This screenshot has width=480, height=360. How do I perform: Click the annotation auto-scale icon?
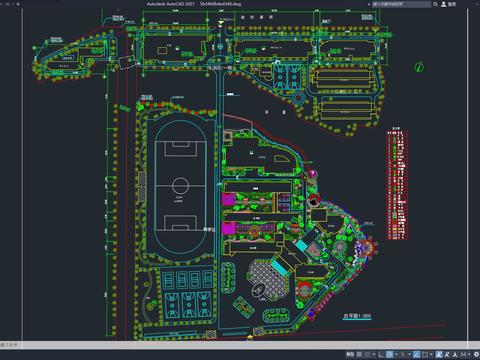(x=447, y=354)
